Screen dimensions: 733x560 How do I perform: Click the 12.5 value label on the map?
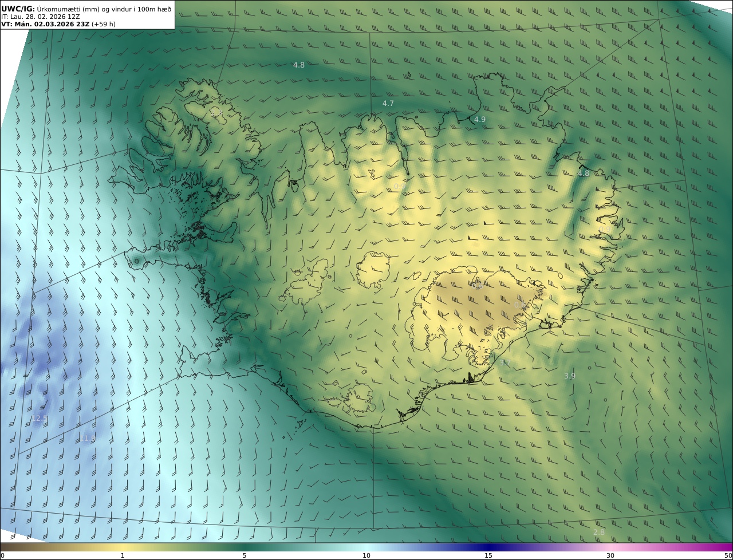[40, 419]
